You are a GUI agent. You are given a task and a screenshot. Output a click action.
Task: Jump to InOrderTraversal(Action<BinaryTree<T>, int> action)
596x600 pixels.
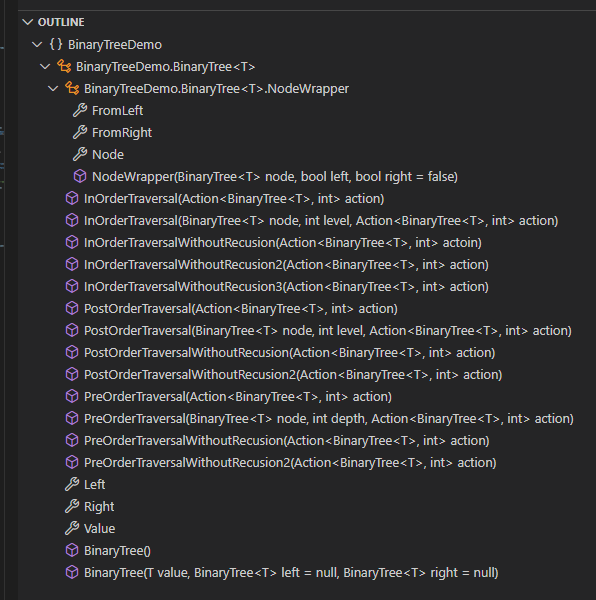pyautogui.click(x=234, y=199)
